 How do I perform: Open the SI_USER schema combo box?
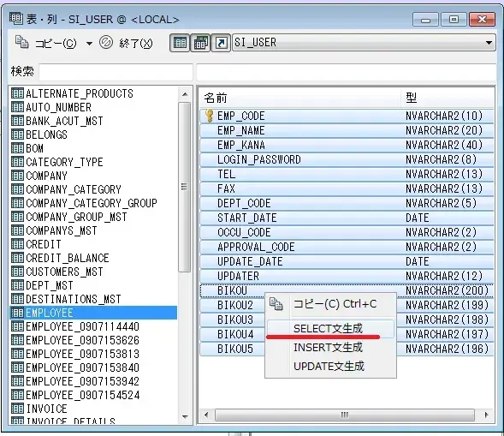pyautogui.click(x=364, y=43)
